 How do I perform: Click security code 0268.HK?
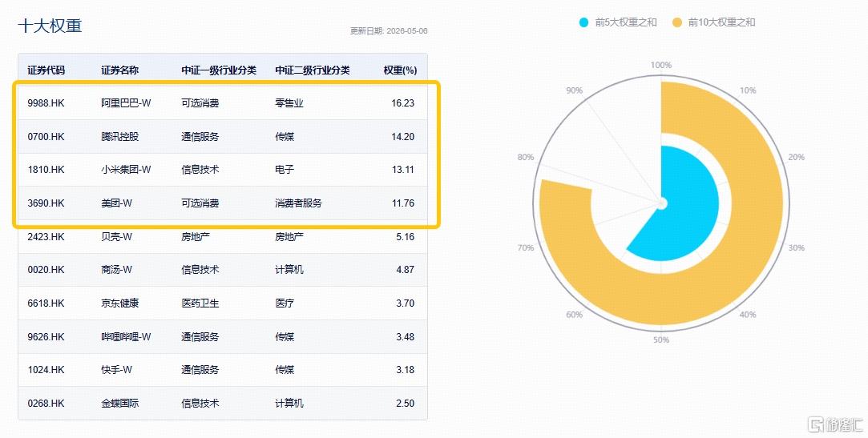coord(46,404)
